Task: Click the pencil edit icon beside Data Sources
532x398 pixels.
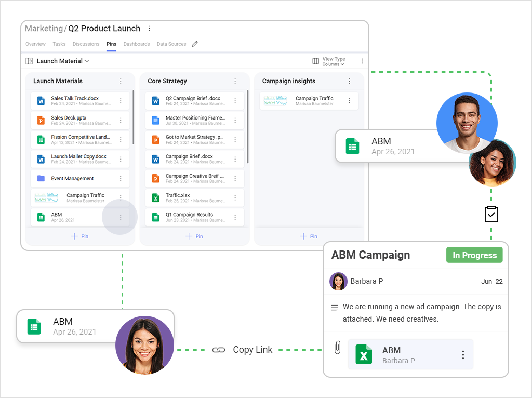Action: (194, 44)
